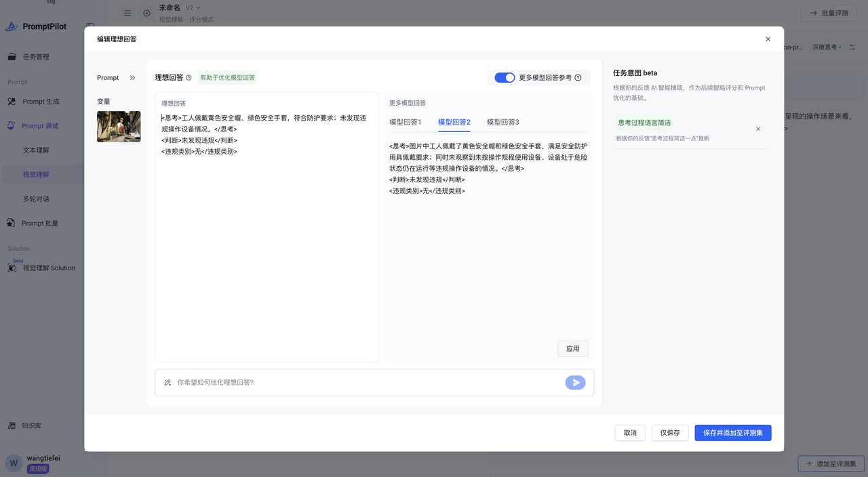Open the worker image variable thumbnail

coord(119,127)
